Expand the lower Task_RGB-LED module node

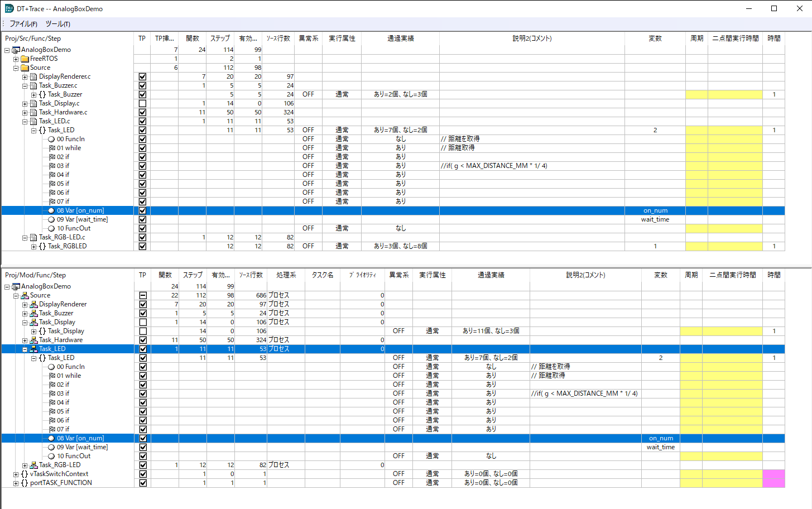(x=25, y=465)
